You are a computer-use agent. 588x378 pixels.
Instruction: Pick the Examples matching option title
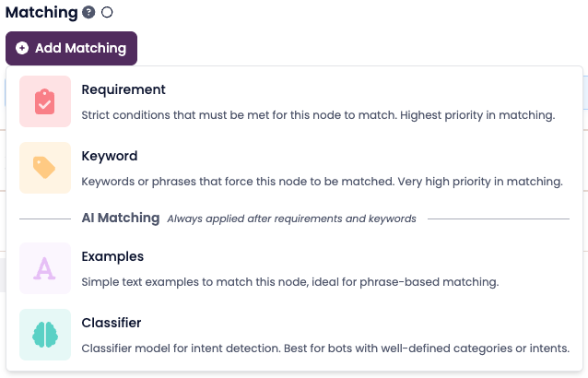tap(112, 256)
